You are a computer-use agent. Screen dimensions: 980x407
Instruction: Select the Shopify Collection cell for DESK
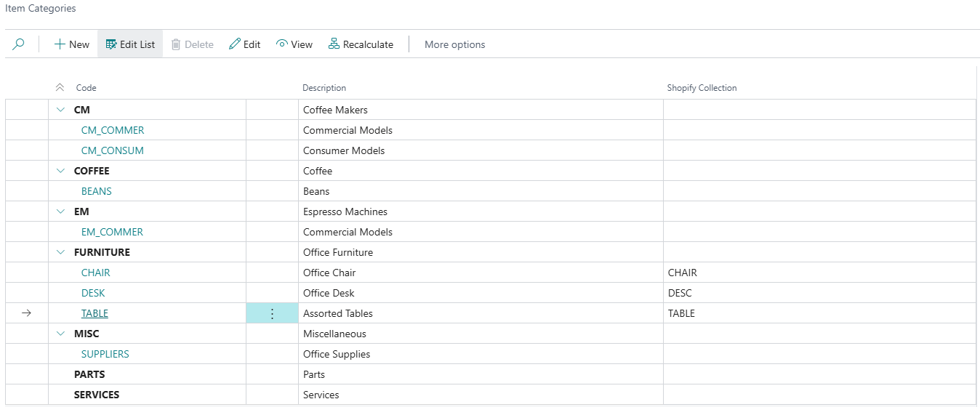819,293
